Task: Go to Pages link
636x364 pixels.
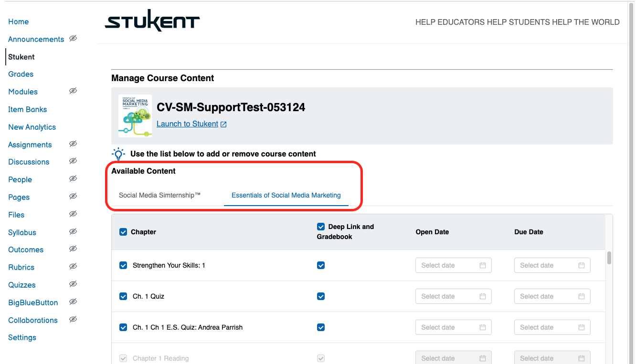Action: click(x=19, y=197)
